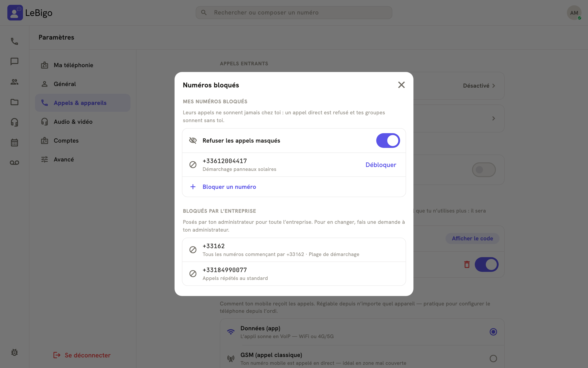Close the Numéros bloqués dialog
This screenshot has width=588, height=368.
point(401,85)
